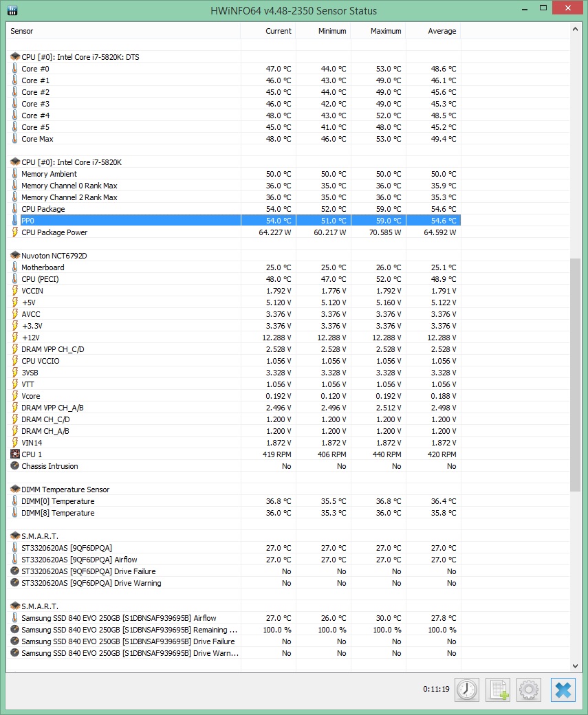Viewport: 588px width, 715px height.
Task: Click first S.M.A.R.T. group header
Action: [40, 536]
